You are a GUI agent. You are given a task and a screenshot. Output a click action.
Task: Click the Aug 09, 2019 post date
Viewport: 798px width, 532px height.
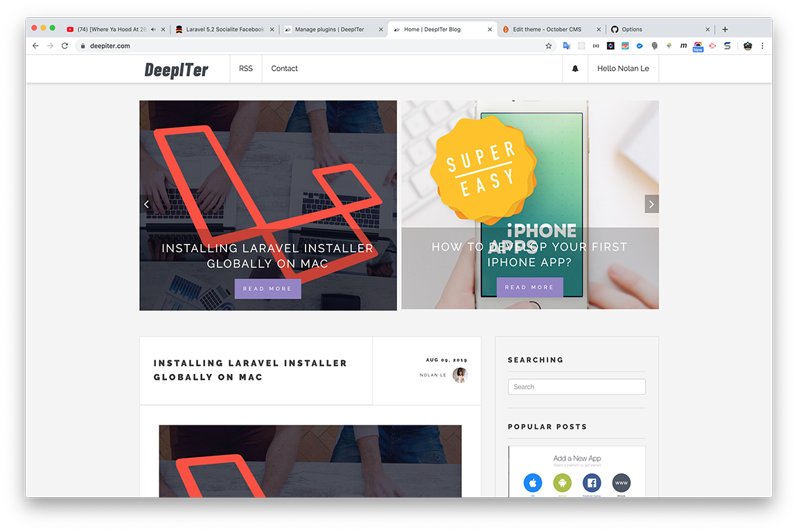[x=446, y=360]
